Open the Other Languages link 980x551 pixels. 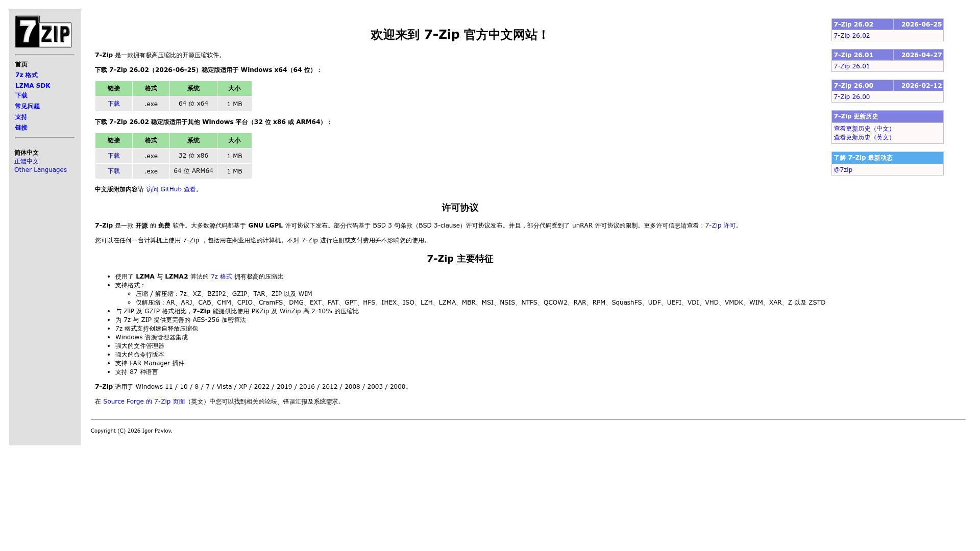(x=40, y=170)
